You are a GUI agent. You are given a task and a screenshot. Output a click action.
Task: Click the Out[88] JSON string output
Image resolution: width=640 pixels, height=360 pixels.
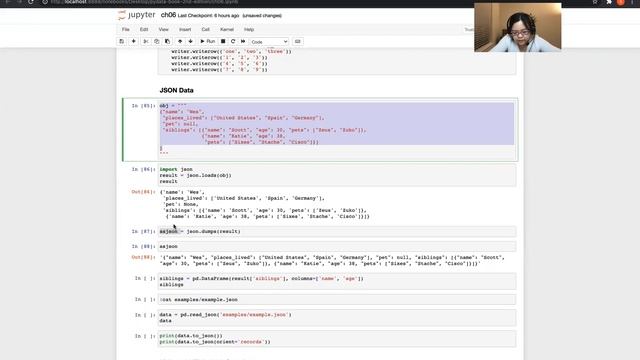(x=332, y=260)
